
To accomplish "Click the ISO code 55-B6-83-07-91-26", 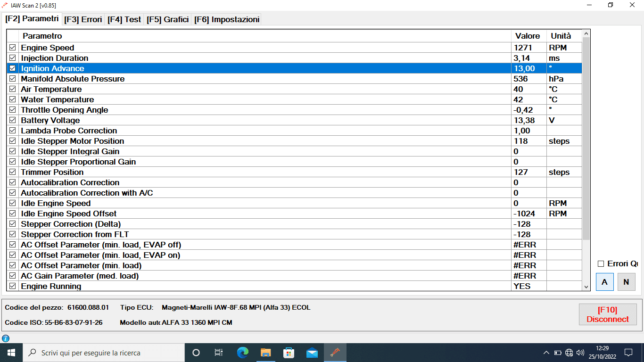I will click(x=73, y=322).
